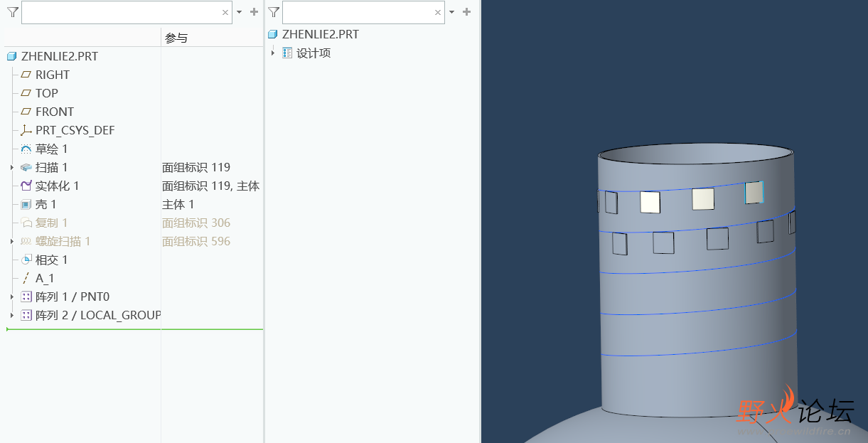The image size is (868, 443).
Task: Click the 草绘 1 sketch feature icon
Action: click(26, 149)
